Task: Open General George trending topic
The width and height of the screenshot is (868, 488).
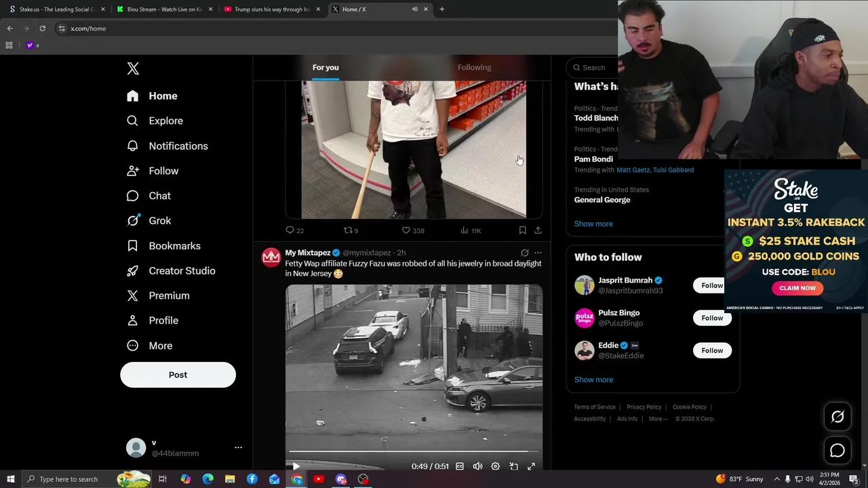Action: coord(602,200)
